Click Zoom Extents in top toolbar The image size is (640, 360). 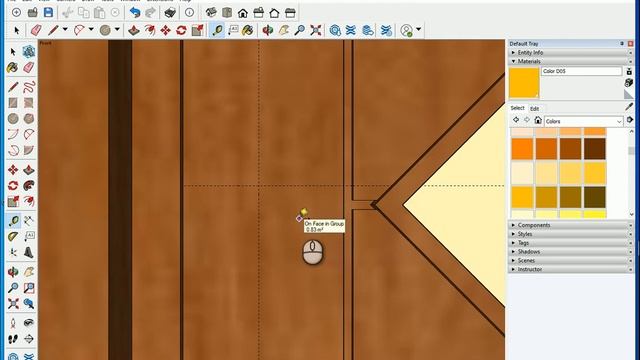click(316, 30)
